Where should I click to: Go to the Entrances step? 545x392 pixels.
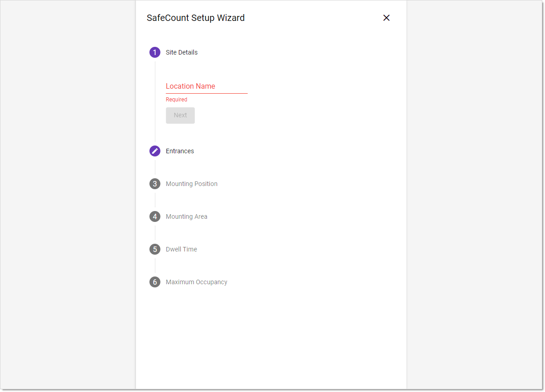(180, 151)
